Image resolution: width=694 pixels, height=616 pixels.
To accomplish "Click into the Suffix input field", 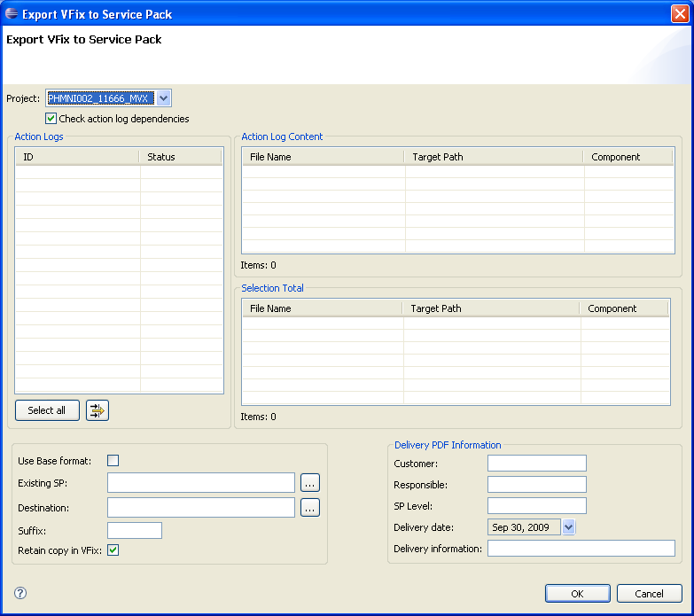I will coord(135,531).
